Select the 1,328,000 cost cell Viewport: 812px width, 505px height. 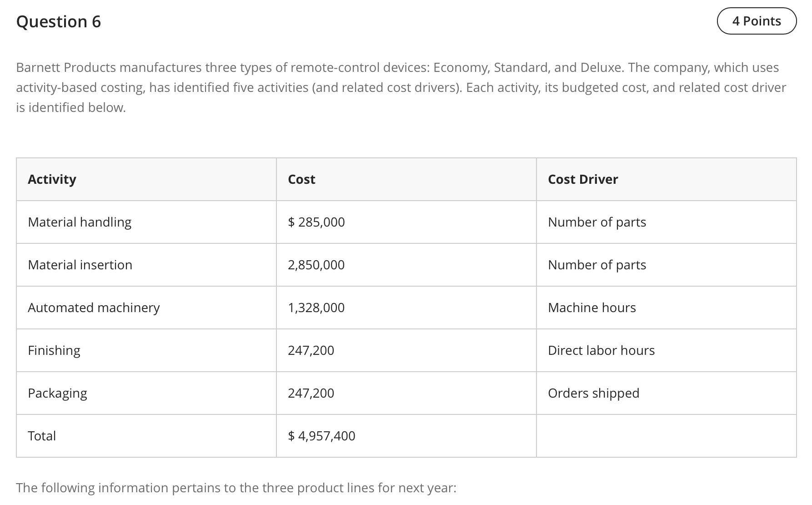click(x=406, y=308)
